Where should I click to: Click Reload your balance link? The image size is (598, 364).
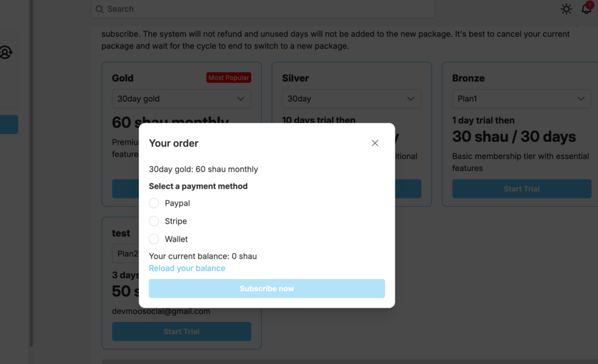click(x=187, y=268)
